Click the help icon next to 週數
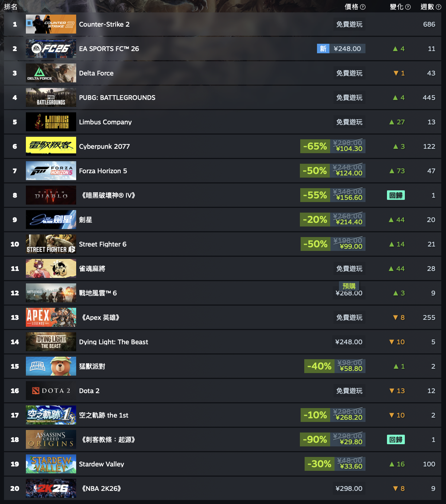The image size is (446, 504). (x=438, y=7)
